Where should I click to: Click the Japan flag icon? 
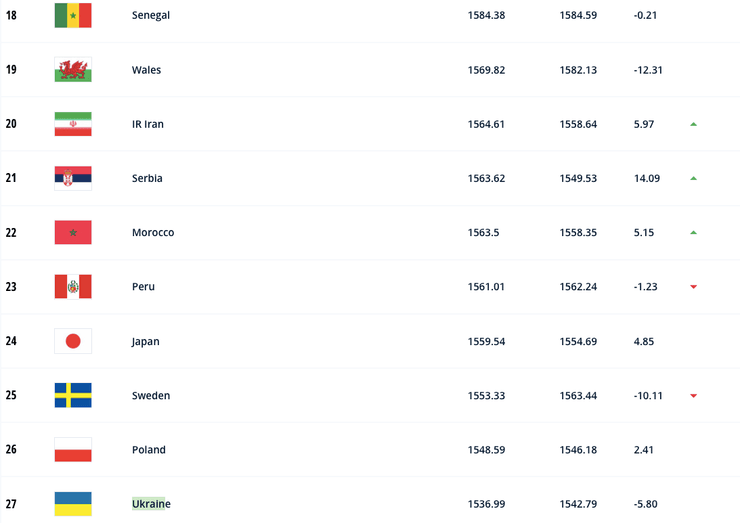[73, 341]
